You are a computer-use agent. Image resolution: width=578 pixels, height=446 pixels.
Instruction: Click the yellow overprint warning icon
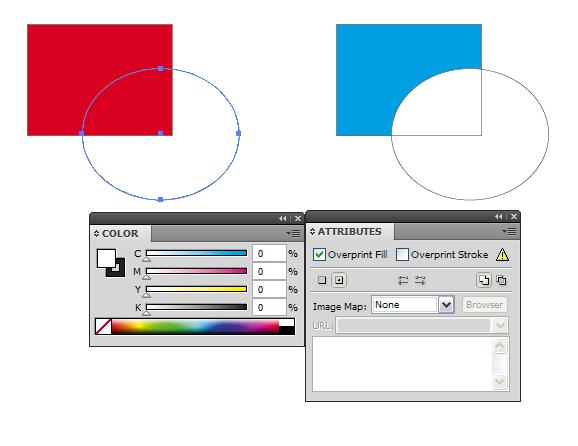click(x=502, y=254)
